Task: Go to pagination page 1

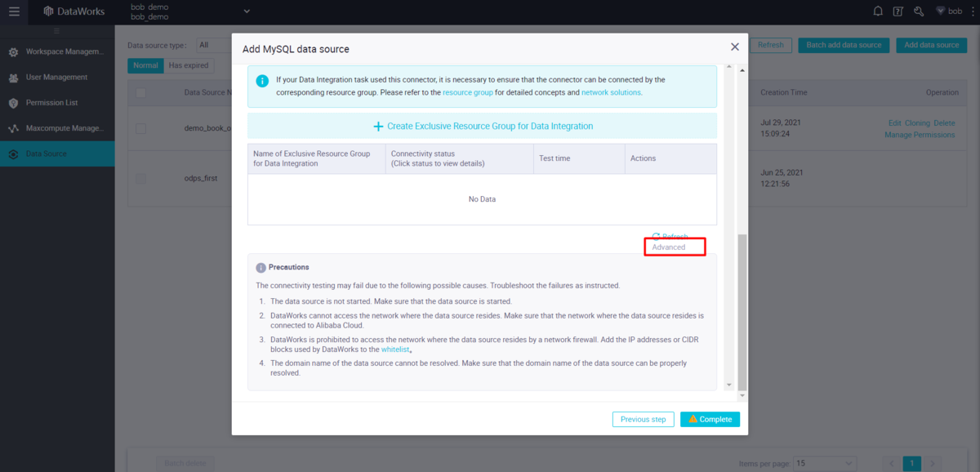Action: (x=911, y=463)
